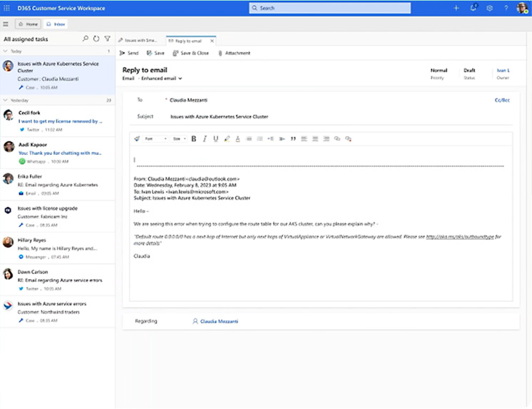Open the font Size dropdown

point(180,138)
